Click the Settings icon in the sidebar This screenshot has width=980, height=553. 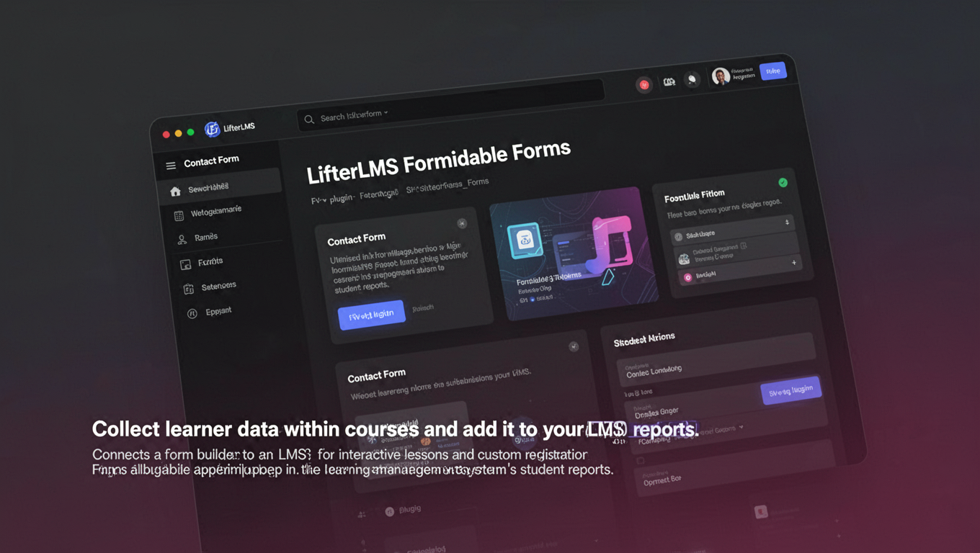[189, 288]
